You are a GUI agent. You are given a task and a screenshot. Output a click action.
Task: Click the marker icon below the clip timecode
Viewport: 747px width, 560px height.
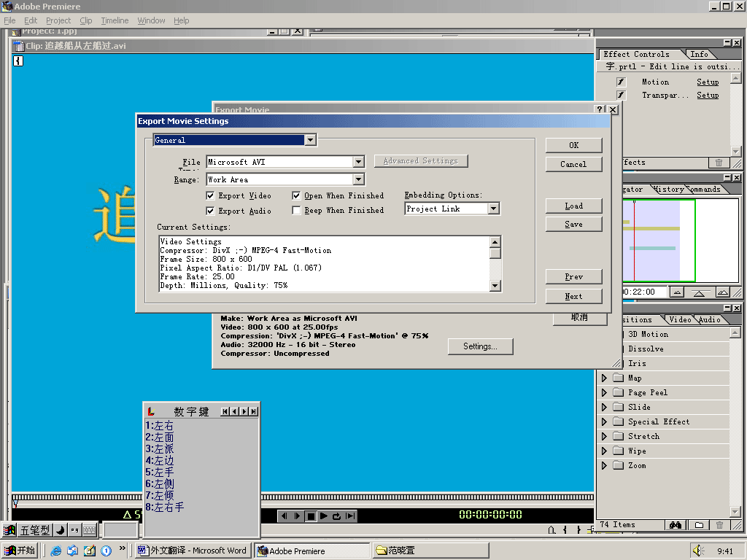[551, 529]
